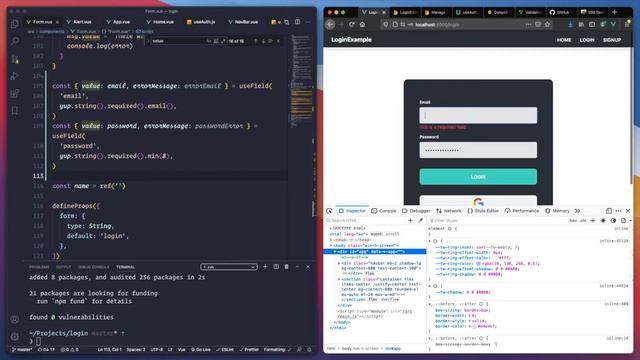Switch to the Debug Console tab
The width and height of the screenshot is (640, 360).
93,267
